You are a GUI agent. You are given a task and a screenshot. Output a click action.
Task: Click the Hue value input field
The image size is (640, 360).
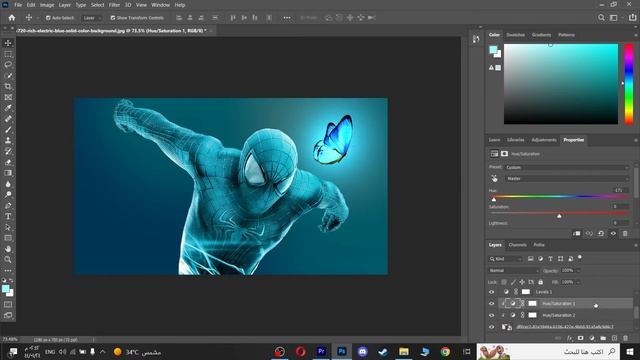point(620,190)
